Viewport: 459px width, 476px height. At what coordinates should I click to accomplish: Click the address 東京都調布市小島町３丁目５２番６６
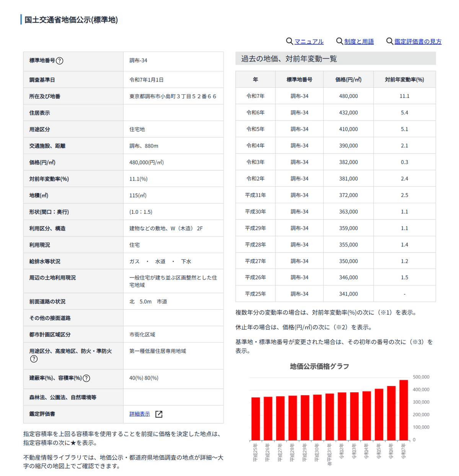[173, 96]
